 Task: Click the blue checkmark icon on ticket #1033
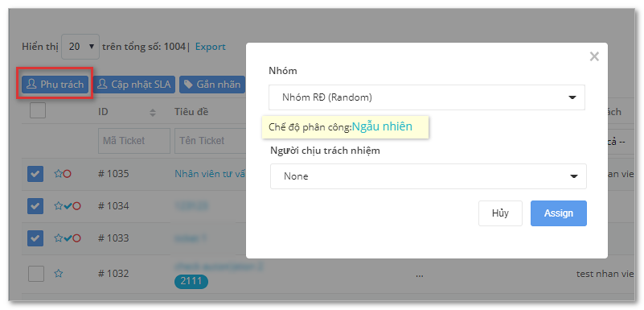(x=68, y=238)
